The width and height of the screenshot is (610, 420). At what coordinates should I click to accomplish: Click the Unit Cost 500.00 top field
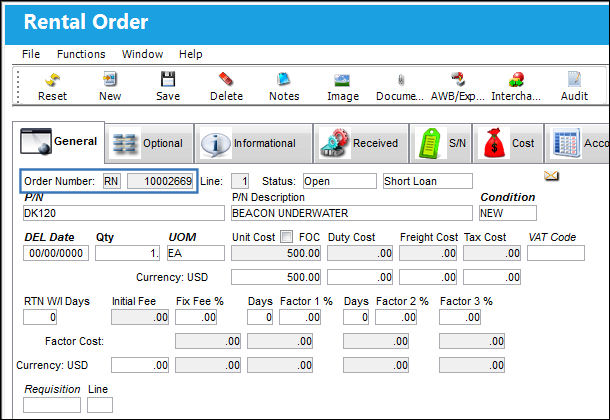click(276, 253)
